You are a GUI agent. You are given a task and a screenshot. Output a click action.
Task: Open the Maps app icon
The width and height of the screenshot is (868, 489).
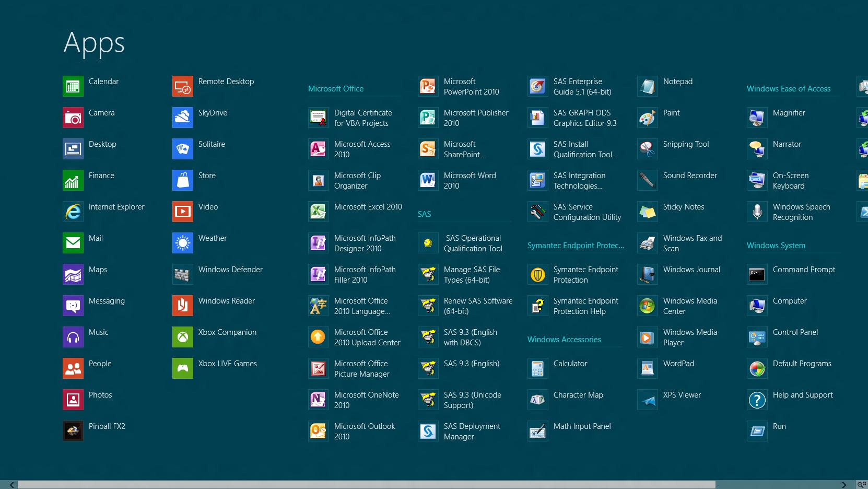point(73,274)
